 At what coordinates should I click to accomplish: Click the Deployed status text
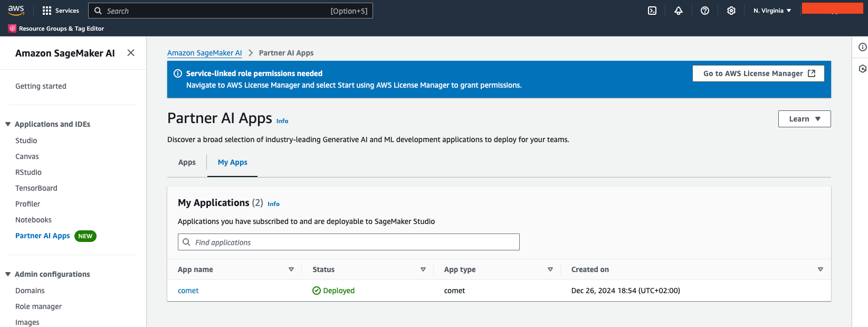(339, 291)
